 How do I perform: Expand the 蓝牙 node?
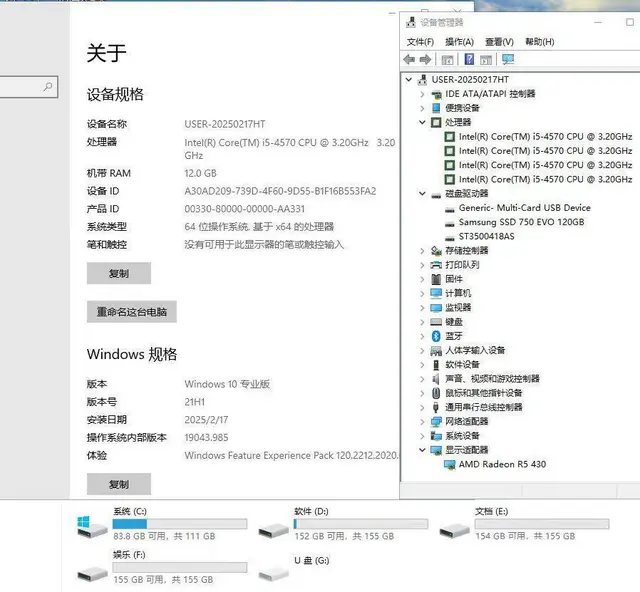click(422, 336)
